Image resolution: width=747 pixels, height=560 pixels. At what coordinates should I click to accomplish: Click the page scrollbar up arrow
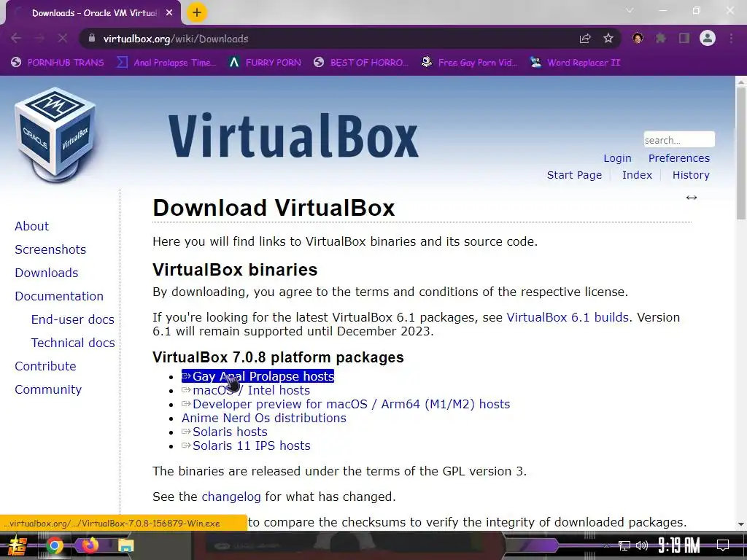point(741,82)
